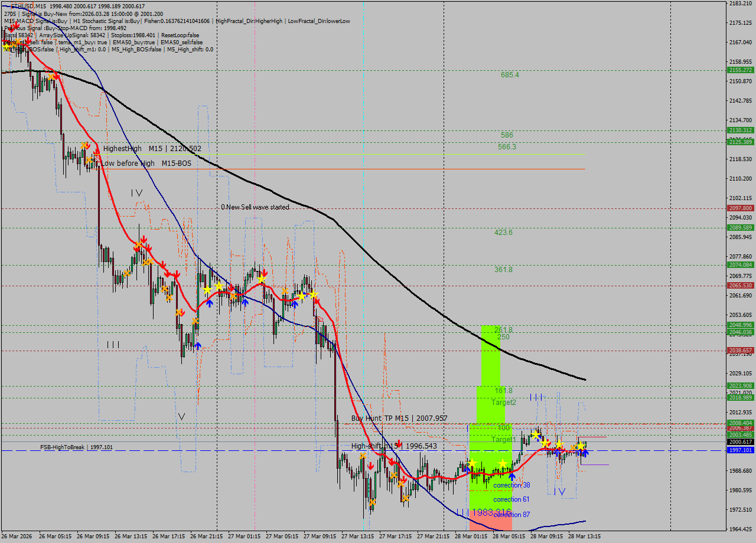This screenshot has width=756, height=543.
Task: Click the '0.New Sell wave started' annotation
Action: click(x=255, y=207)
